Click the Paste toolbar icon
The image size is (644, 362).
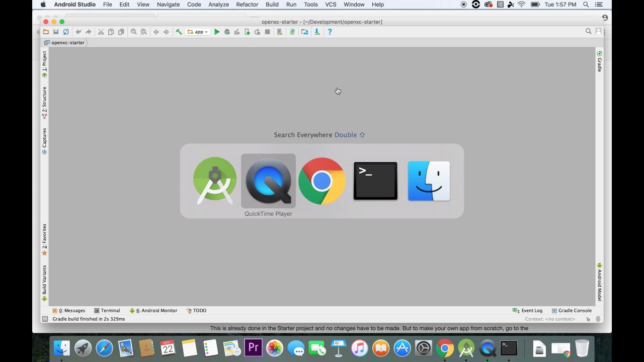[121, 32]
